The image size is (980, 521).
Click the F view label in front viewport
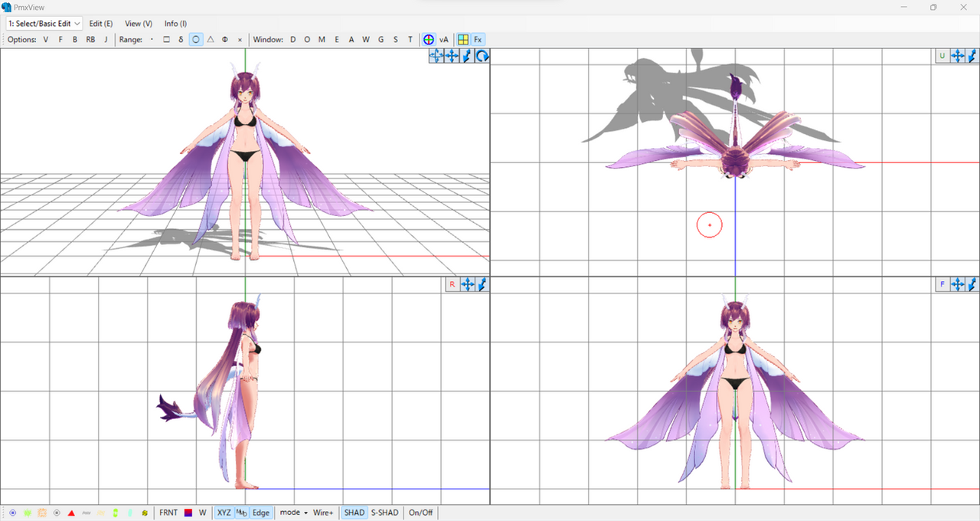coord(942,284)
